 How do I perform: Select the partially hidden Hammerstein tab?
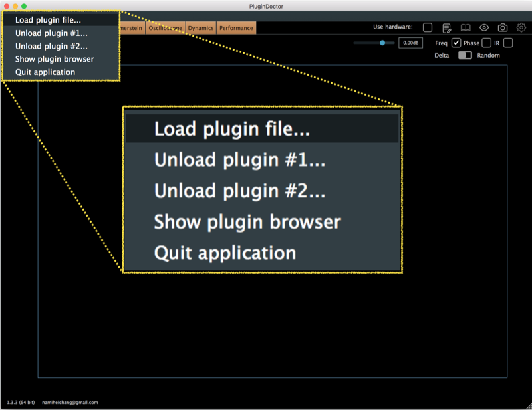point(132,28)
